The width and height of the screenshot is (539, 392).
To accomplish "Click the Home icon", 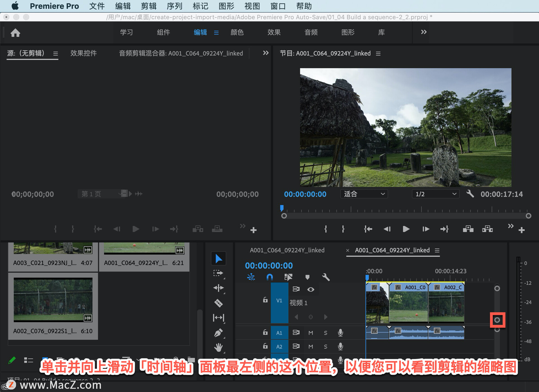I will point(15,33).
